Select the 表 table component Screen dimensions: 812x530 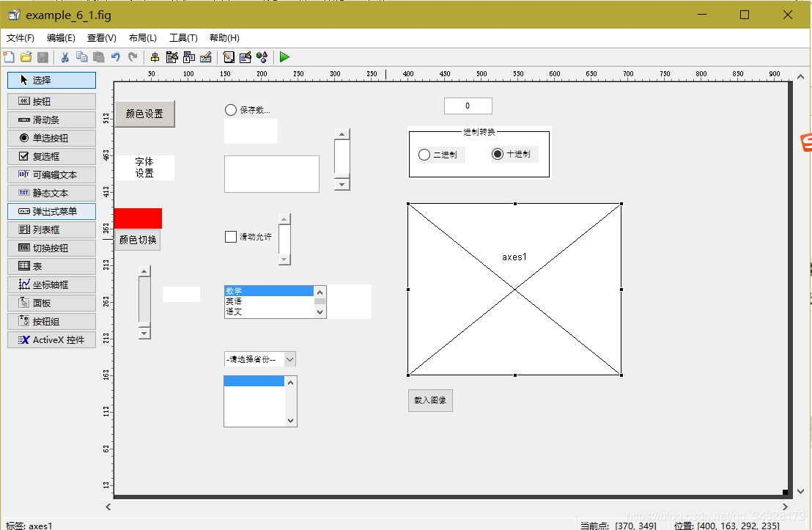tap(52, 266)
